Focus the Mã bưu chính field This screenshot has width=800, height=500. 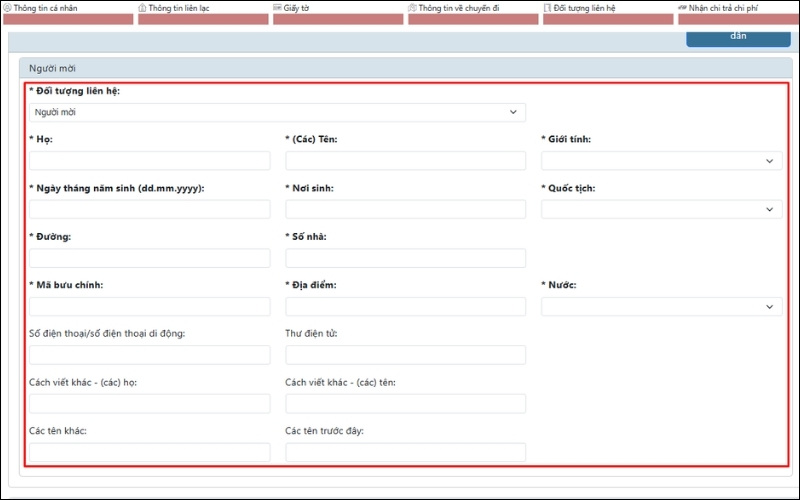click(x=150, y=307)
